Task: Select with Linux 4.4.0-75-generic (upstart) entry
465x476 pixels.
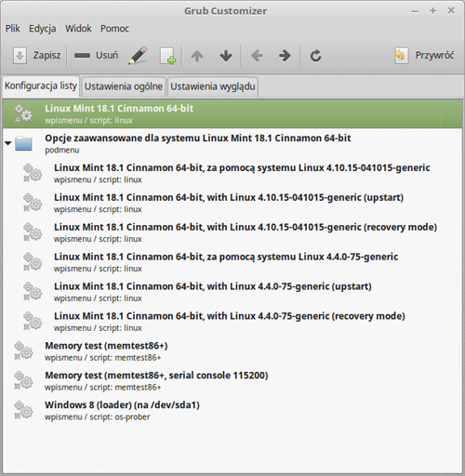Action: (232, 291)
